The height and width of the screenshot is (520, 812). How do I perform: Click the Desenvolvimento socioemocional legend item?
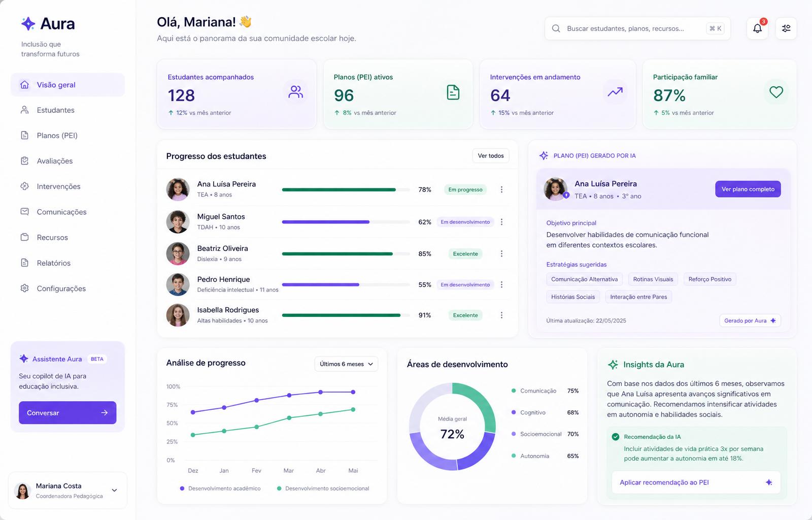tap(323, 488)
